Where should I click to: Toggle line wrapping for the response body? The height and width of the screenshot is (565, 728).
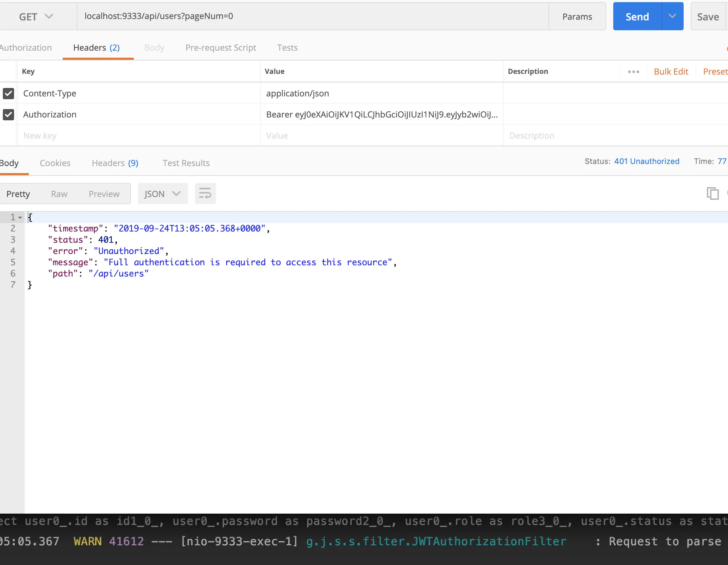(205, 193)
